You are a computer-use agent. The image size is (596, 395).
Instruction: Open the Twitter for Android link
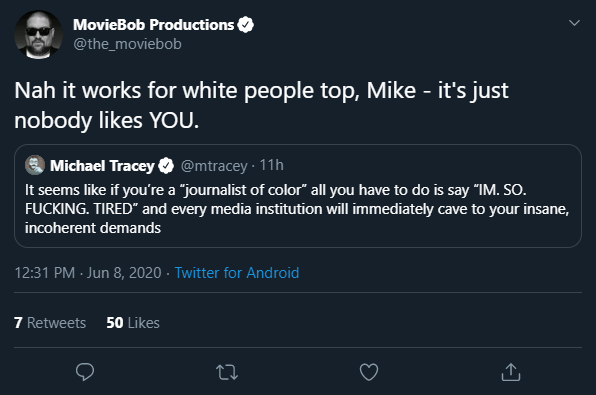237,273
